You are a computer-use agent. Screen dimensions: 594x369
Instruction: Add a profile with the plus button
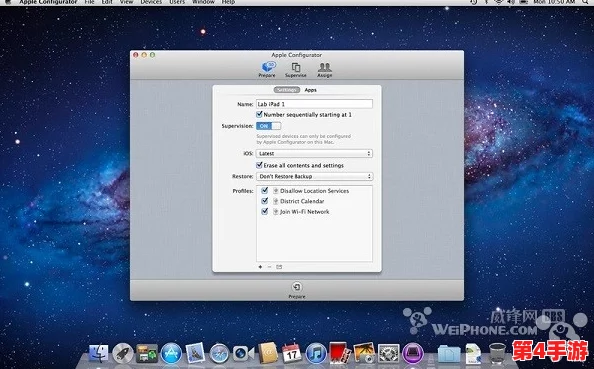260,267
